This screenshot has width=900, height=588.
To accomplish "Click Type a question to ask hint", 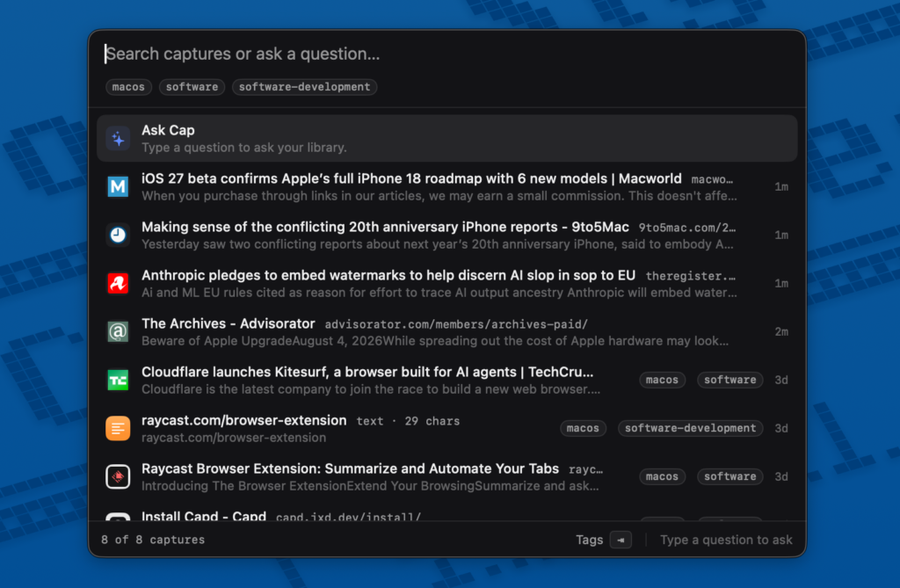I will (x=726, y=540).
